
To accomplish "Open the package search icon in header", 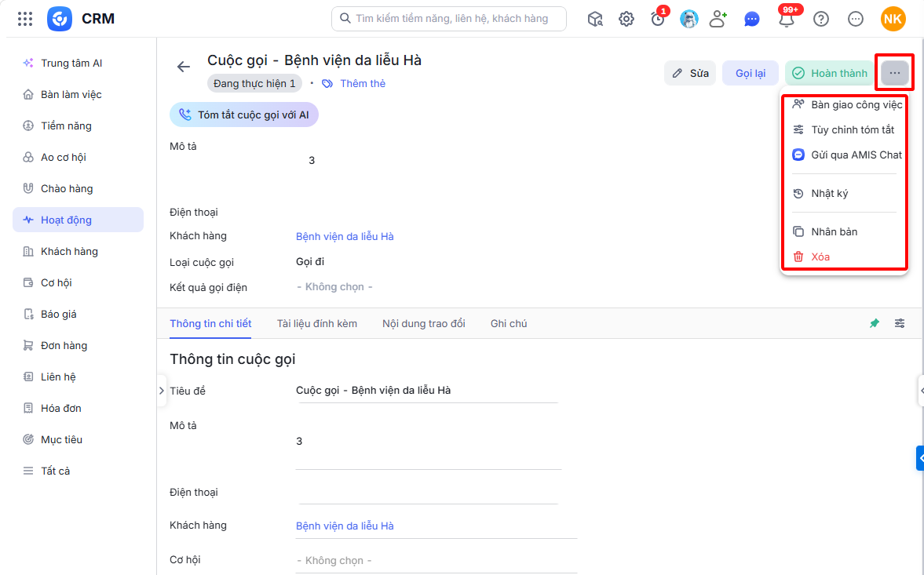I will pos(595,19).
